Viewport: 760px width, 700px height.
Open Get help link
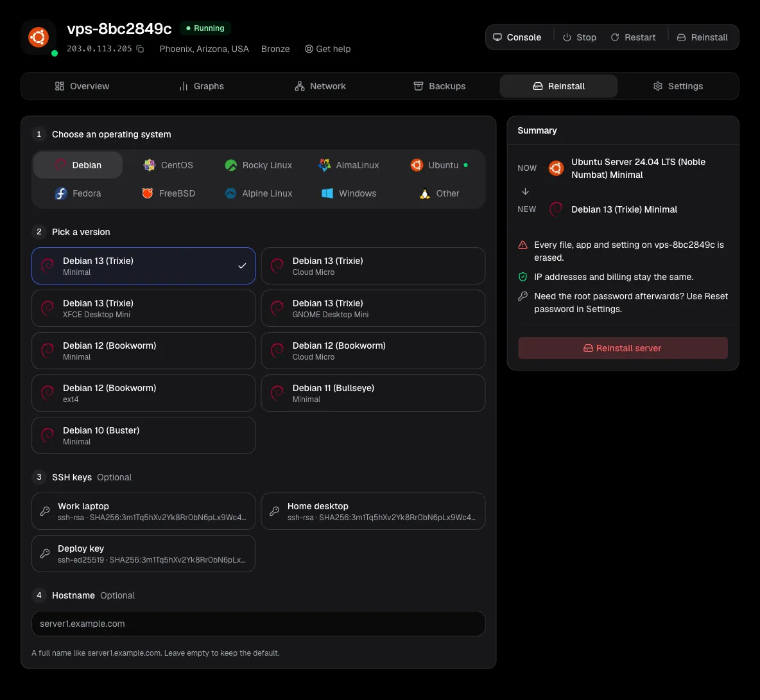327,49
